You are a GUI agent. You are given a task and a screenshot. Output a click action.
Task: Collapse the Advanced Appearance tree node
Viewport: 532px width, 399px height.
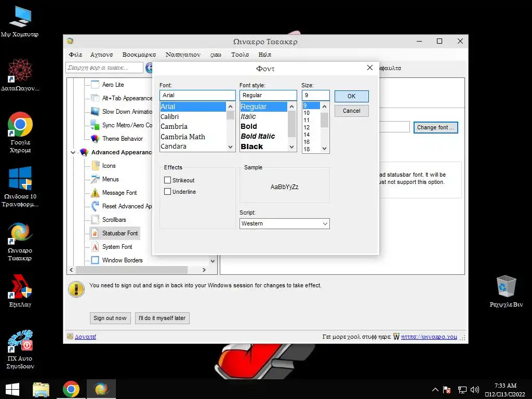tap(73, 152)
